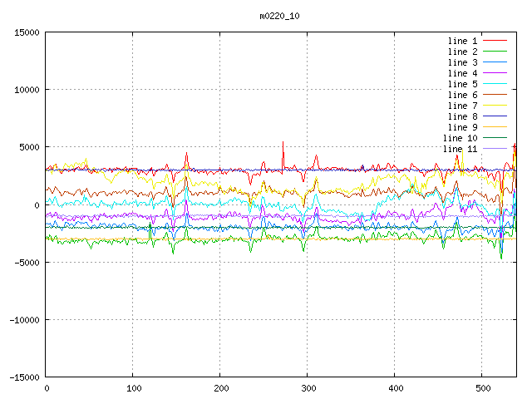Select the 5000 y-axis tick label

27,147
